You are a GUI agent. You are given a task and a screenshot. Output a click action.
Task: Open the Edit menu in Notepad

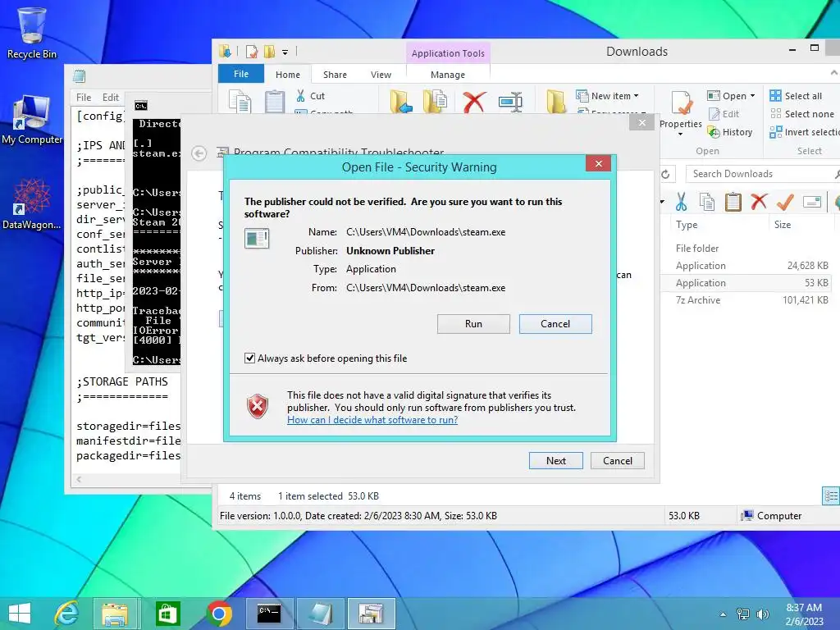click(x=111, y=98)
